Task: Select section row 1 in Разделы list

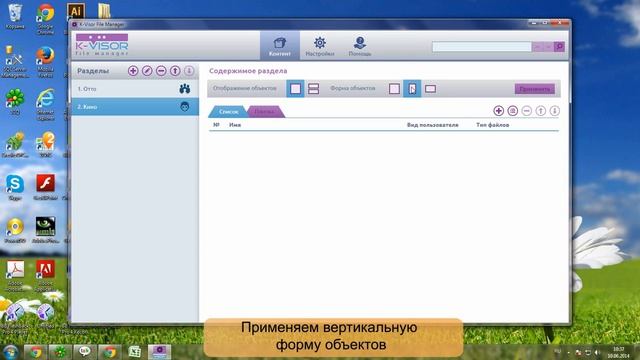Action: 135,89
